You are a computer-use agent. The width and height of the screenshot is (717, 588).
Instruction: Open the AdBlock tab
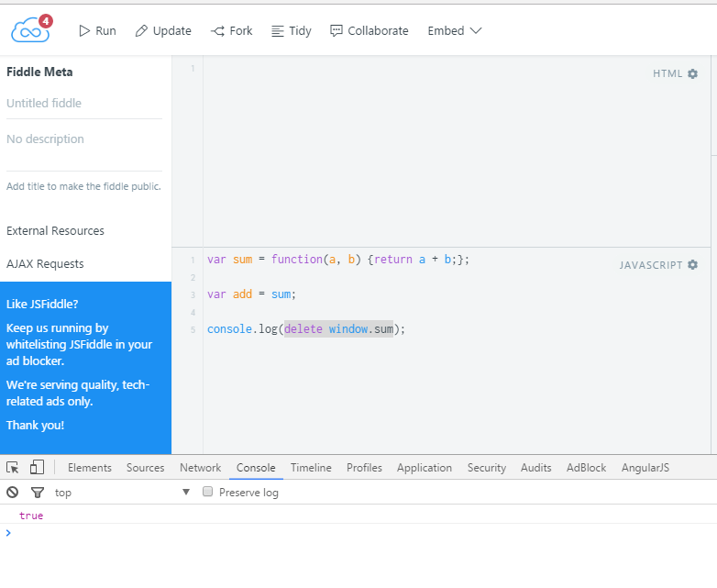pyautogui.click(x=586, y=468)
